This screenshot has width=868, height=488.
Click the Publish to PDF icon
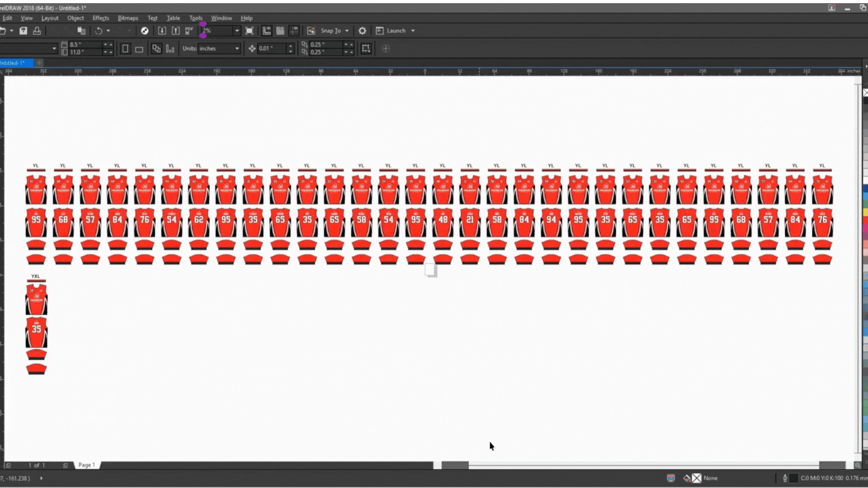point(189,31)
